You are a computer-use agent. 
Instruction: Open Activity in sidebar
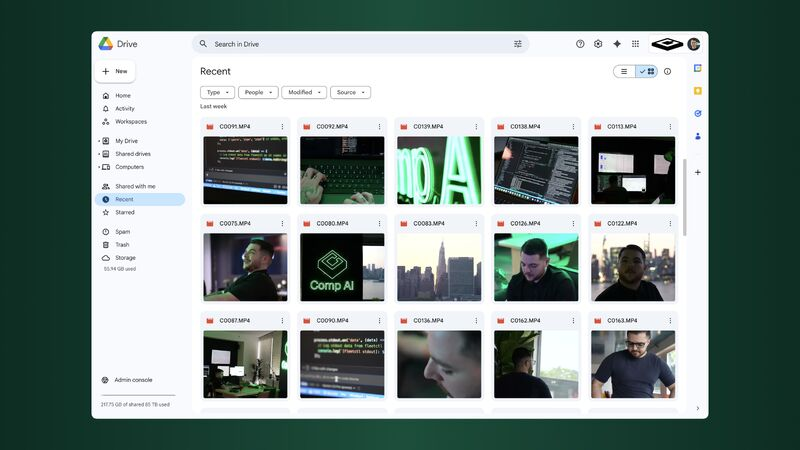coord(140,109)
